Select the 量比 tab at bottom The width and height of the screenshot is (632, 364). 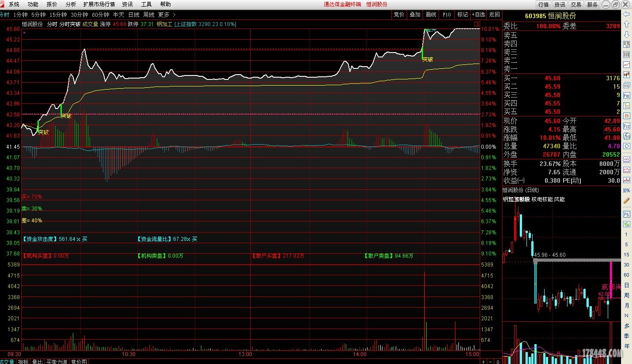37,361
